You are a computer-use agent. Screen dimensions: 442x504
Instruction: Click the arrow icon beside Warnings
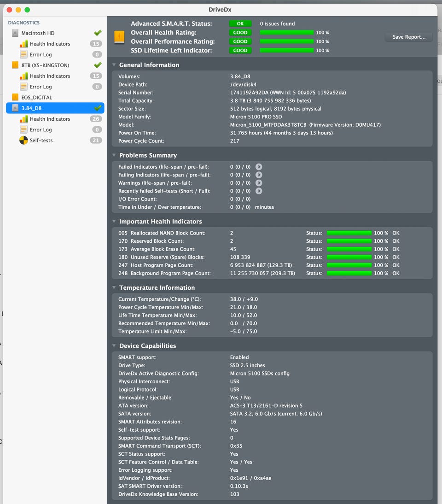[259, 183]
